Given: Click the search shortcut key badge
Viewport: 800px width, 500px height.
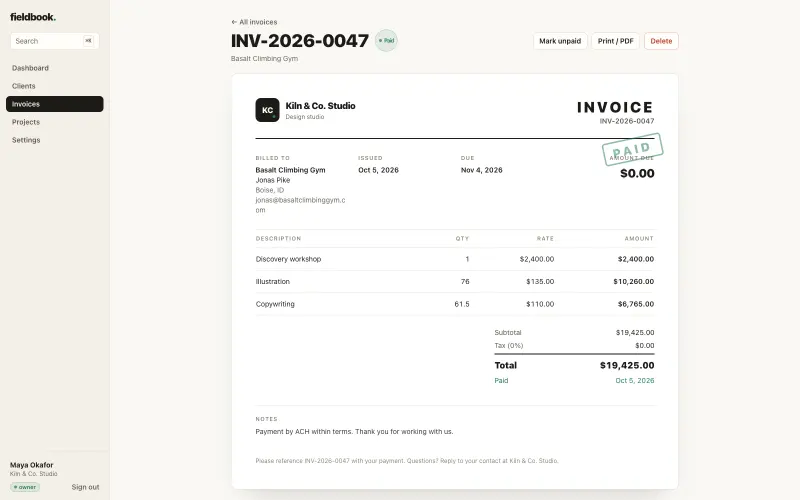Looking at the screenshot, I should [x=88, y=41].
